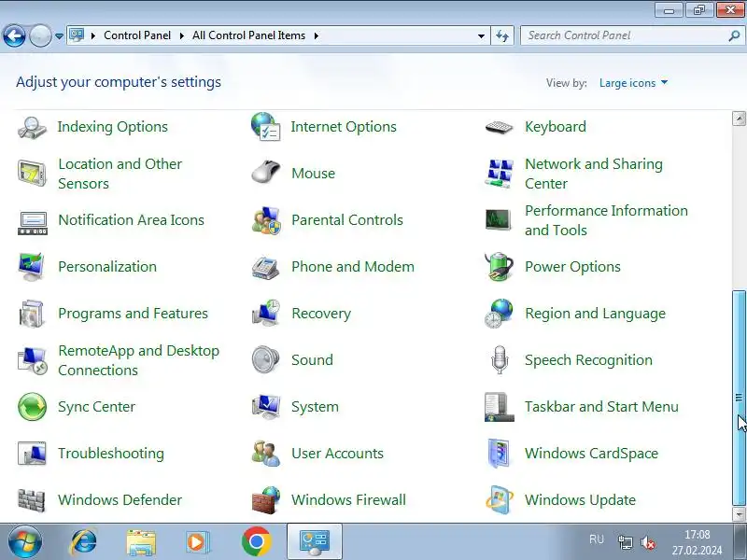Expand arrow after All Control Panel Items
This screenshot has height=560, width=747.
[x=317, y=35]
